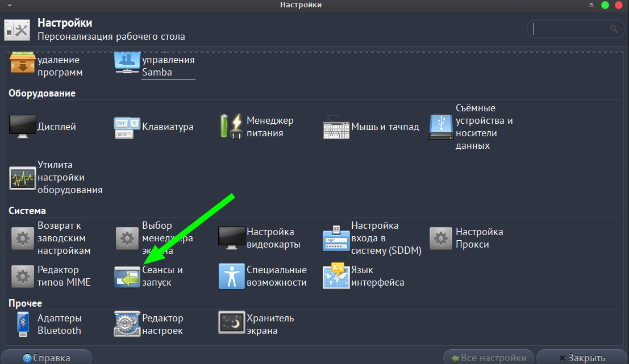Open the Настройка видеокарты monitor icon
The image size is (629, 364).
[232, 238]
